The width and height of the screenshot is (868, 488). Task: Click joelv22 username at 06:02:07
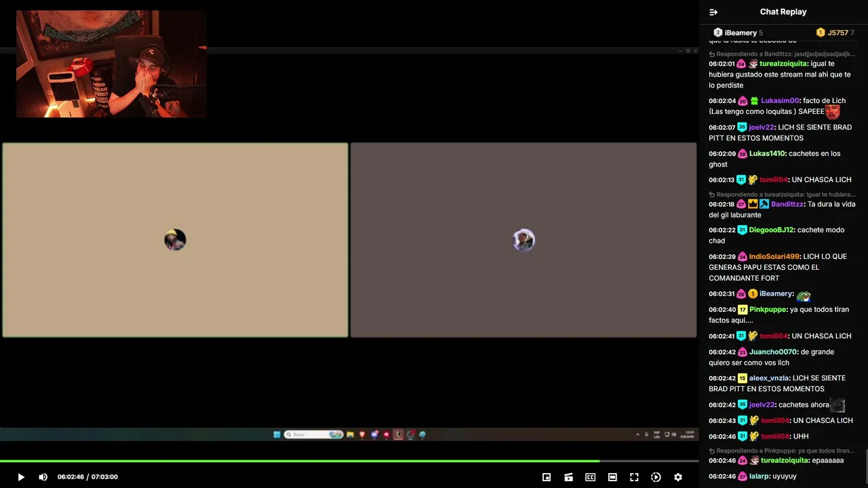click(x=761, y=127)
